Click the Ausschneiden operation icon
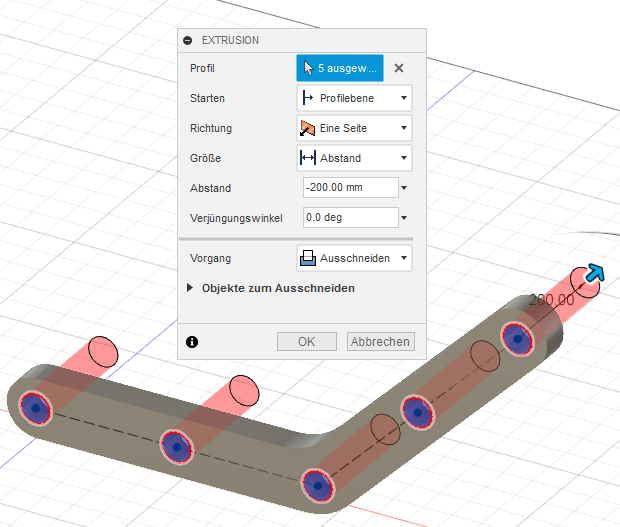The height and width of the screenshot is (527, 620). tap(308, 258)
